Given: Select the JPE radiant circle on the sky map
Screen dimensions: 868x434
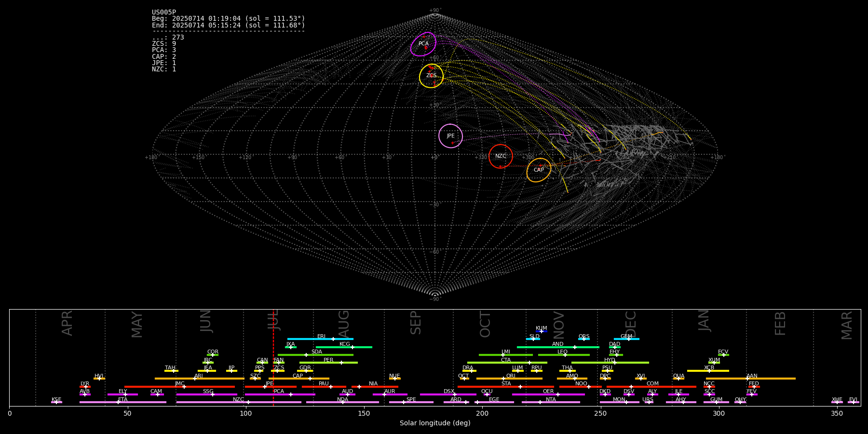Looking at the screenshot, I should (450, 136).
